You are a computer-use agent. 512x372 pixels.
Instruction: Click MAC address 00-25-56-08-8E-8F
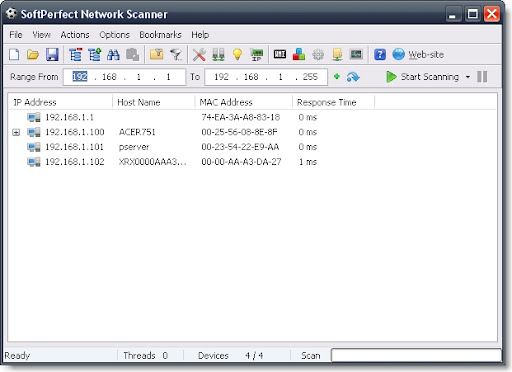point(239,132)
